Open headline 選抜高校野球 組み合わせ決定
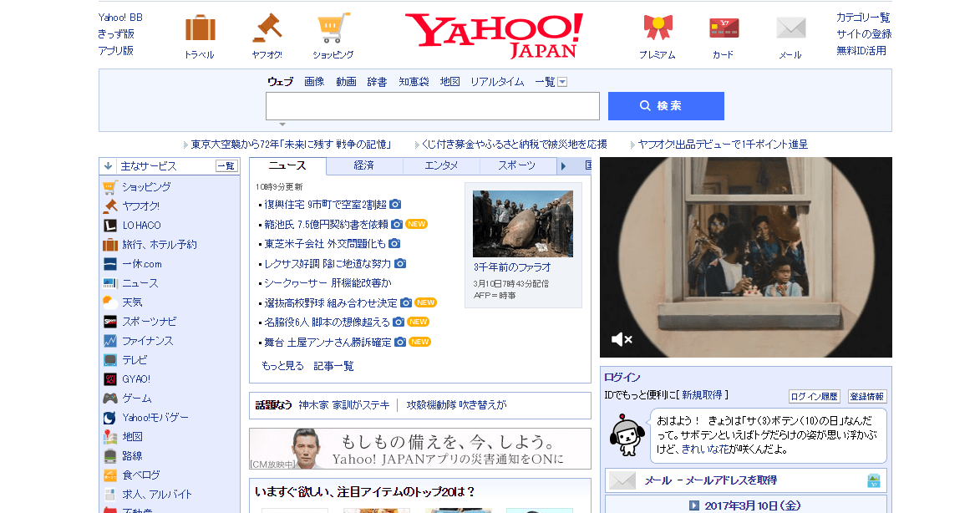Viewport: 980px width, 513px height. (x=331, y=303)
